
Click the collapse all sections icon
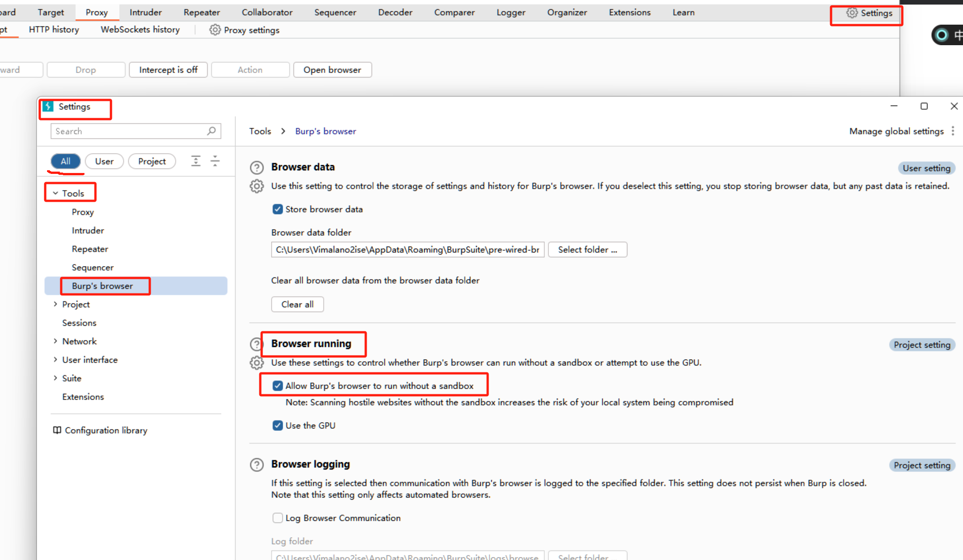[215, 161]
